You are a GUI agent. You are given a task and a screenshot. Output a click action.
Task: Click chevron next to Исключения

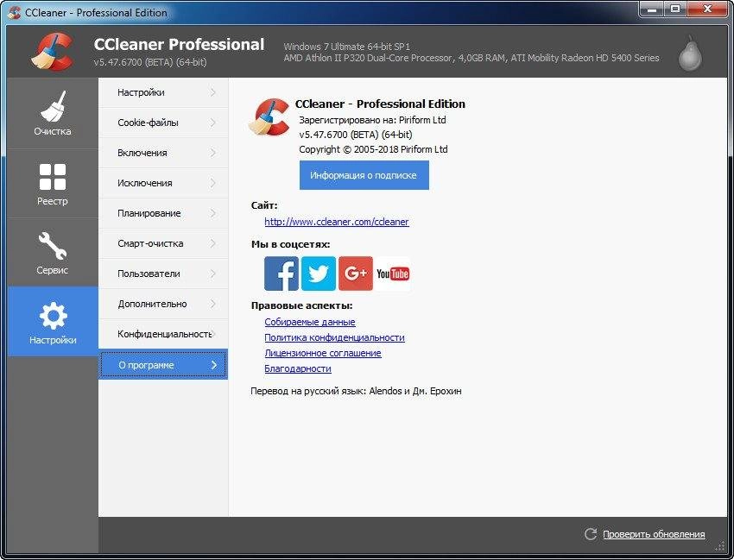coord(213,183)
